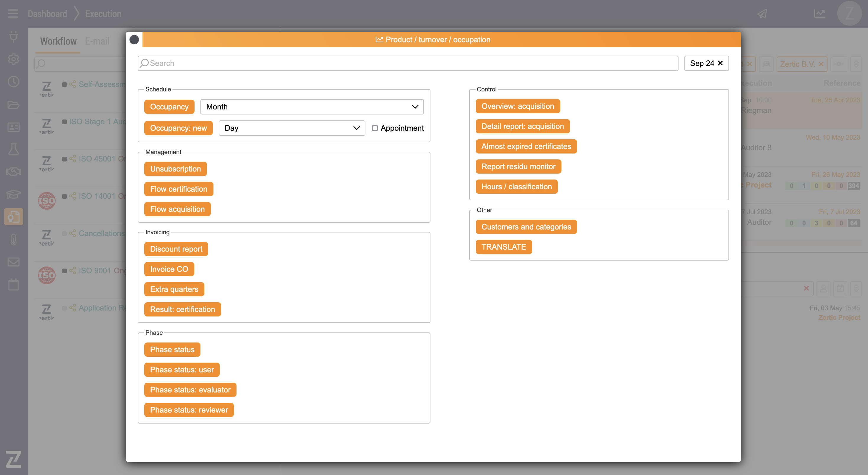Click the modal Search field
868x475 pixels.
pyautogui.click(x=408, y=63)
